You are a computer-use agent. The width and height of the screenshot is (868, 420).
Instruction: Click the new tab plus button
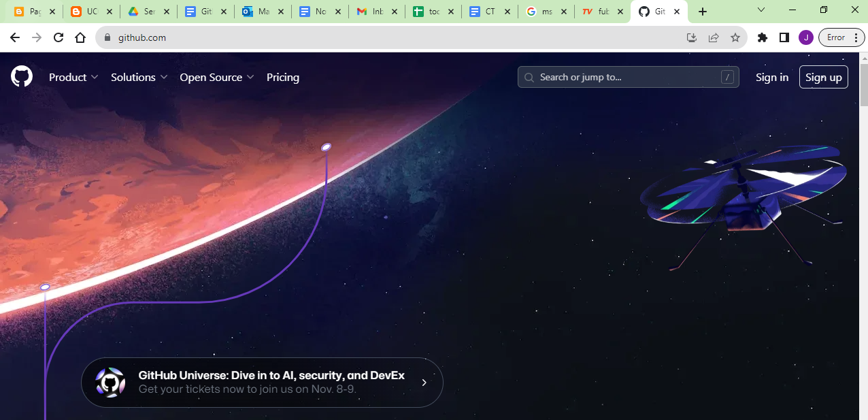(x=703, y=12)
